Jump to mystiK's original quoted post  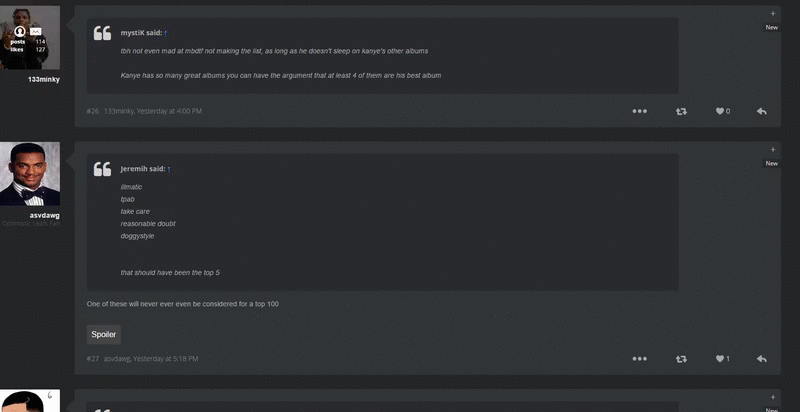click(x=165, y=33)
